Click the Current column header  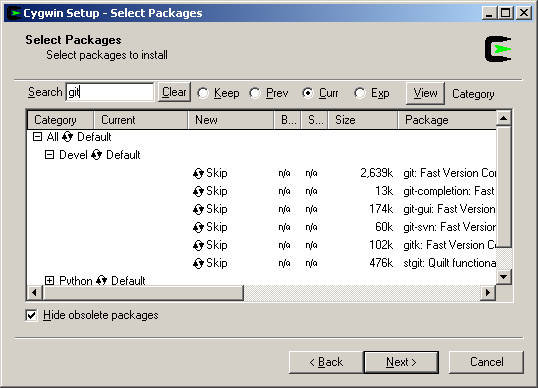141,120
